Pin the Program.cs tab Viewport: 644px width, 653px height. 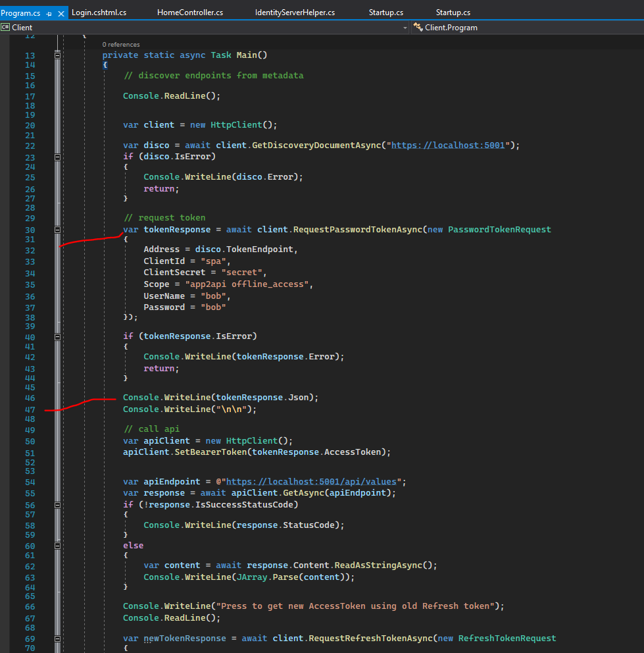(x=49, y=11)
